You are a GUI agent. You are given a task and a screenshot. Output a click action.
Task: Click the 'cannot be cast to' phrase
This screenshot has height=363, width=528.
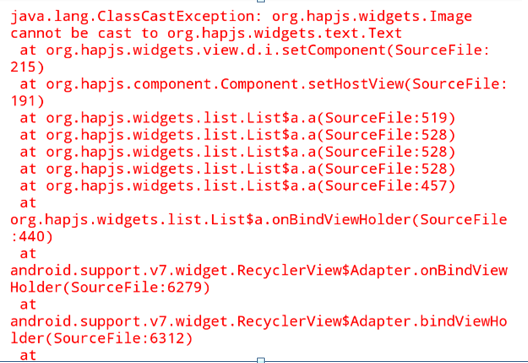pyautogui.click(x=84, y=33)
